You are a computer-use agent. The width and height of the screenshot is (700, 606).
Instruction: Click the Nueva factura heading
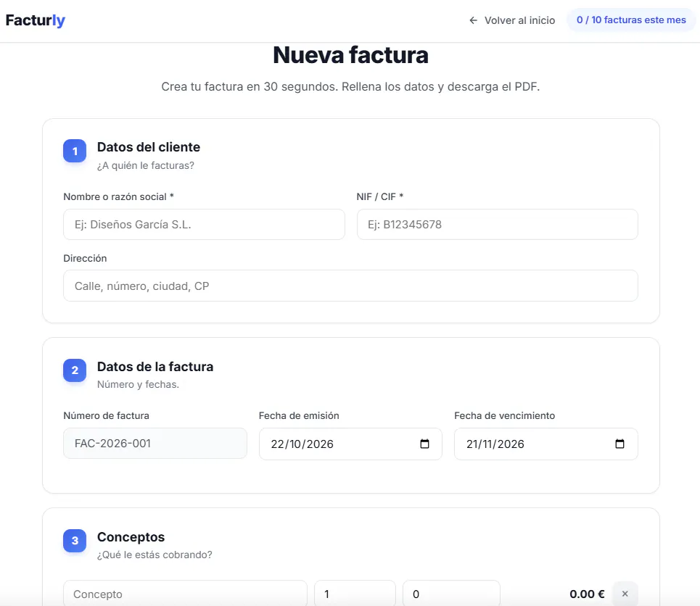pyautogui.click(x=350, y=55)
